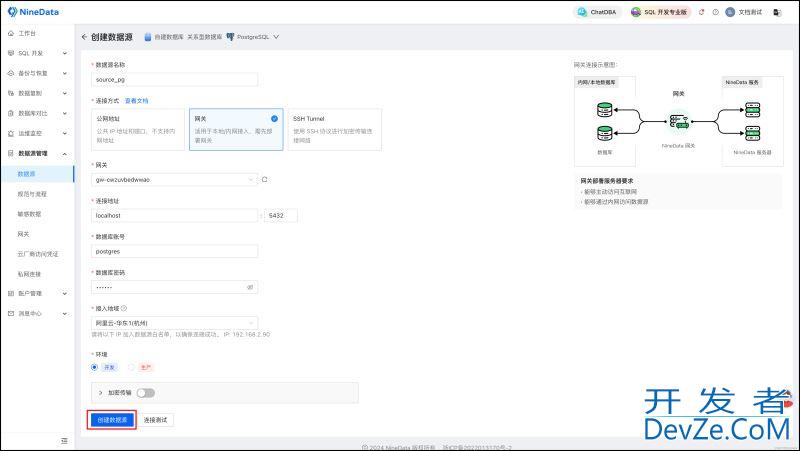Screen dimensions: 800x451
Task: Collapse the 数据源管理 menu chevron
Action: [x=65, y=153]
